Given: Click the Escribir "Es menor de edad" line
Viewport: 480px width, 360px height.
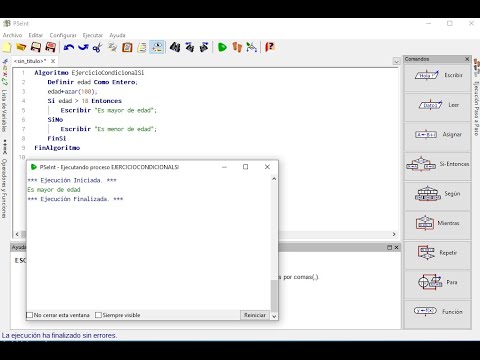Looking at the screenshot, I should pyautogui.click(x=108, y=129).
